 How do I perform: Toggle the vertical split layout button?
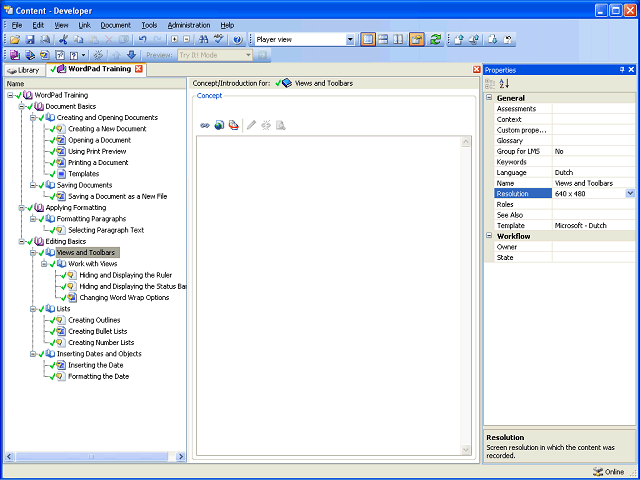[x=398, y=40]
